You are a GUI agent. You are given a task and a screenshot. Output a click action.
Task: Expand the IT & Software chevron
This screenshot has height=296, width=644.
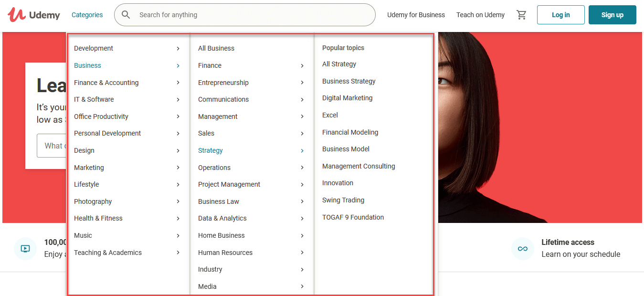click(x=178, y=100)
